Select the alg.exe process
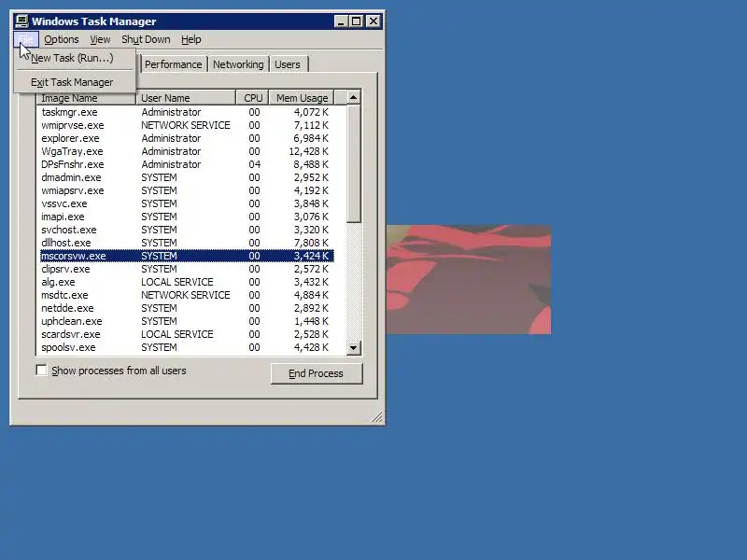This screenshot has height=560, width=747. pos(187,282)
